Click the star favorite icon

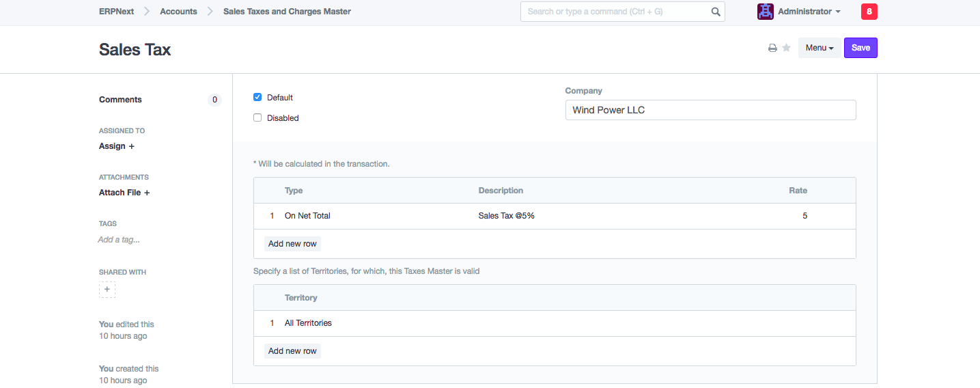coord(786,48)
